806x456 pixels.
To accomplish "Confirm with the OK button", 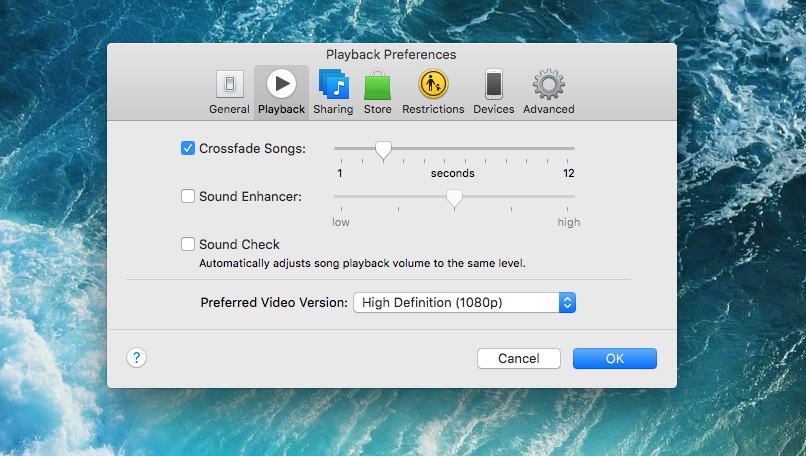I will [x=614, y=358].
